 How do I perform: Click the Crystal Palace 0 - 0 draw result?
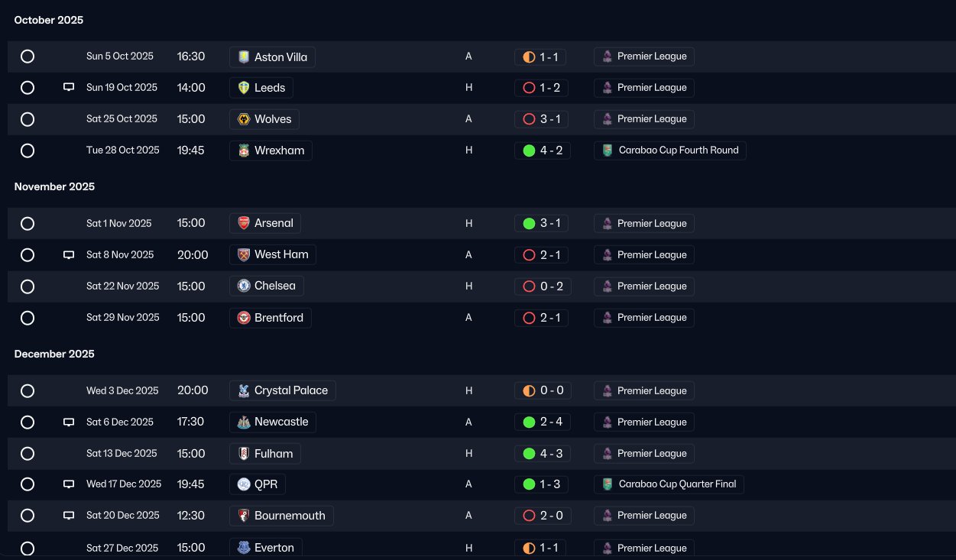click(x=543, y=391)
